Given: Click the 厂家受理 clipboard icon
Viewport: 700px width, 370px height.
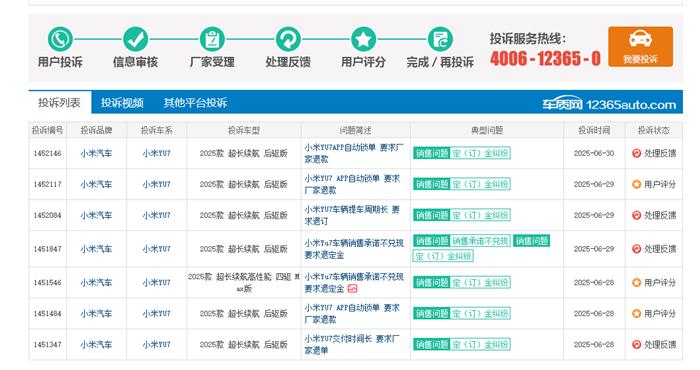Looking at the screenshot, I should tap(212, 39).
